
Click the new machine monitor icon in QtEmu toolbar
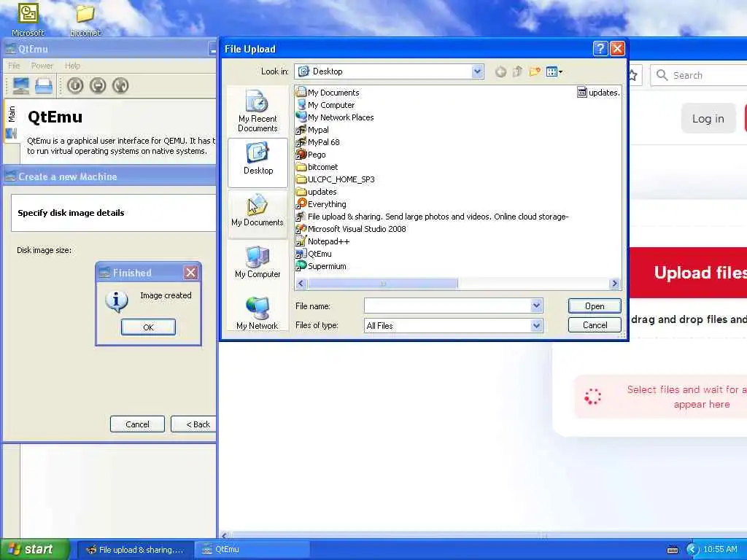(21, 86)
